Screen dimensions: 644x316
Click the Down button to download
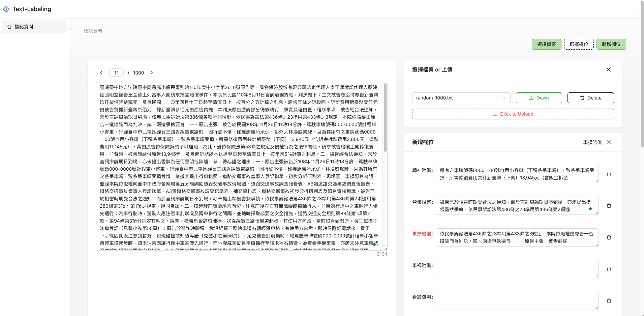(539, 97)
